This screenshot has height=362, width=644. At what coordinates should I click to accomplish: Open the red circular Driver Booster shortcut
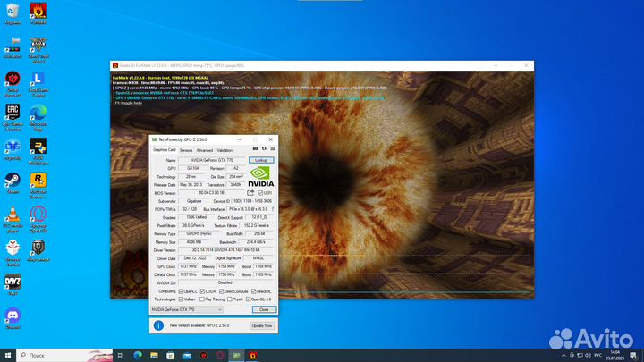pyautogui.click(x=13, y=83)
